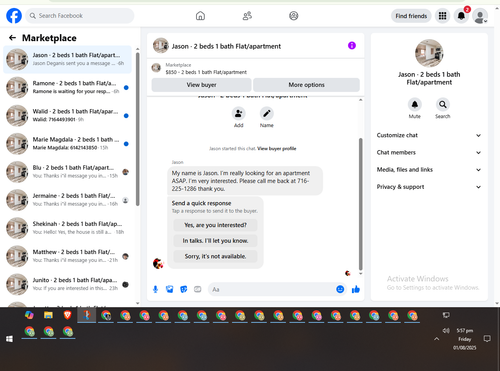Send quick response 'Yes, are you interested?'
The image size is (500, 371).
pos(215,225)
